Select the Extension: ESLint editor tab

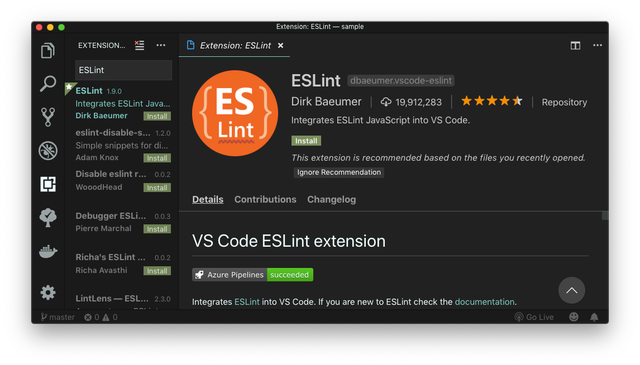click(x=234, y=45)
